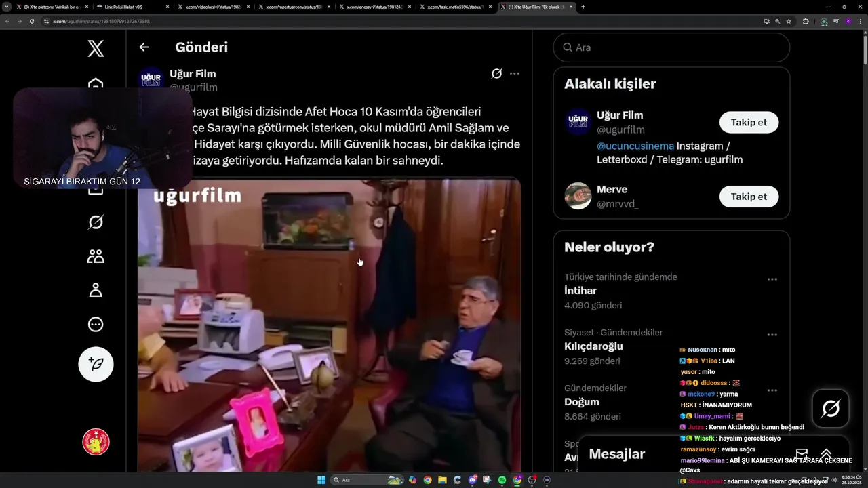Image resolution: width=868 pixels, height=488 pixels.
Task: Open the Kılıçdaroğlu trending topic
Action: (593, 346)
